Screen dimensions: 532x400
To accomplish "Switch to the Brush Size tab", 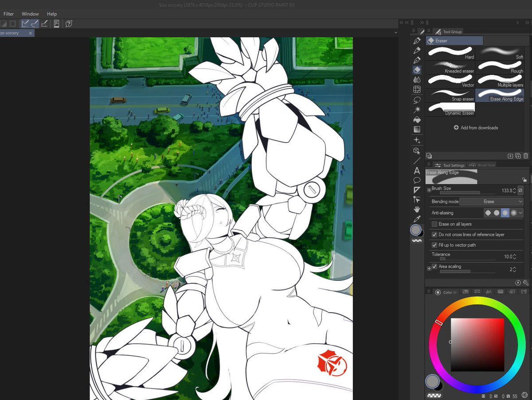I will click(x=482, y=165).
